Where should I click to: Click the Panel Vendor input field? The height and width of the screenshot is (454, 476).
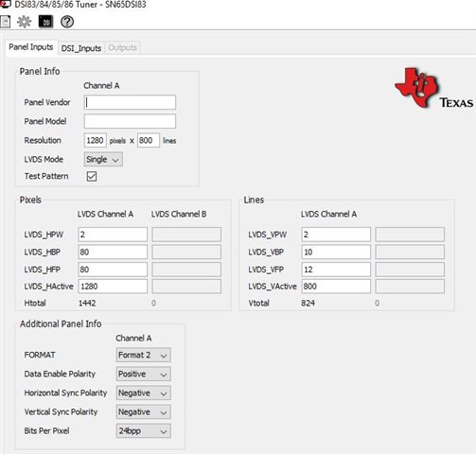click(130, 102)
